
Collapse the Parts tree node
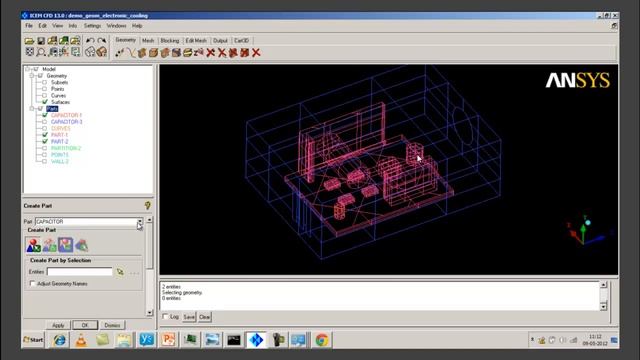31,109
